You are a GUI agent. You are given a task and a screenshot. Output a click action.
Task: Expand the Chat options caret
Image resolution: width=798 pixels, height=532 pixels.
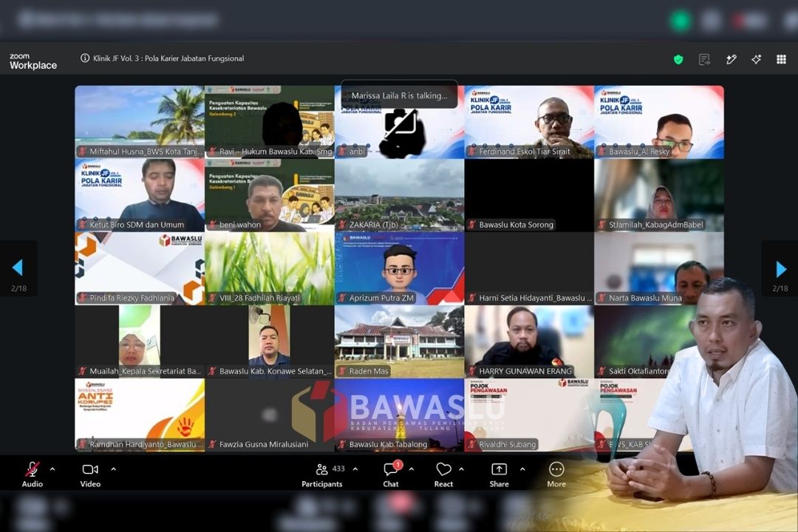[x=412, y=469]
